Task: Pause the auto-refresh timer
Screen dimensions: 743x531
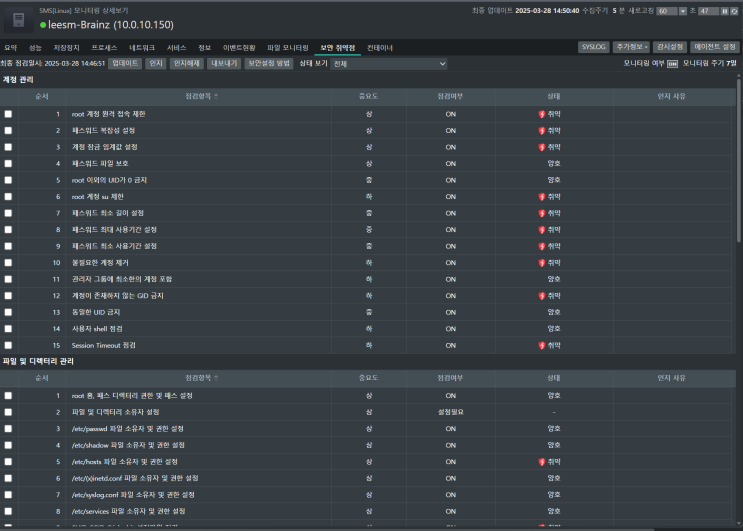Action: 724,11
